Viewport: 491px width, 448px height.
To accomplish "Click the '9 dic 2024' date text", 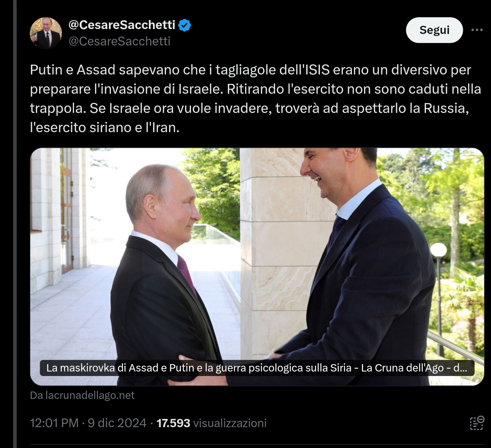I will pyautogui.click(x=118, y=423).
